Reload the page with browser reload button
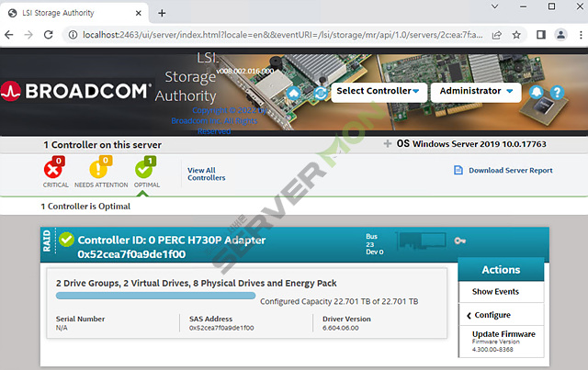The width and height of the screenshot is (588, 370). 49,35
